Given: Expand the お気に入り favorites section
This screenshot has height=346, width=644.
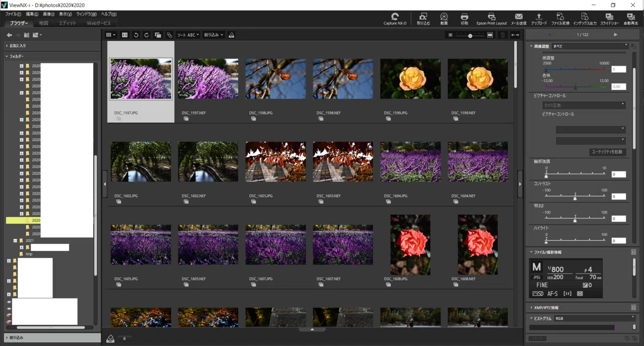Looking at the screenshot, I should (7, 46).
